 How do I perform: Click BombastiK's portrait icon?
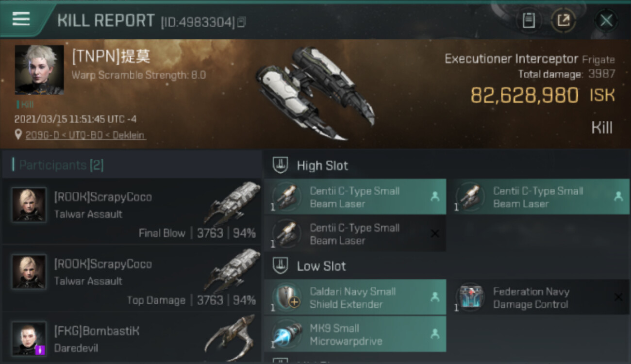(29, 338)
